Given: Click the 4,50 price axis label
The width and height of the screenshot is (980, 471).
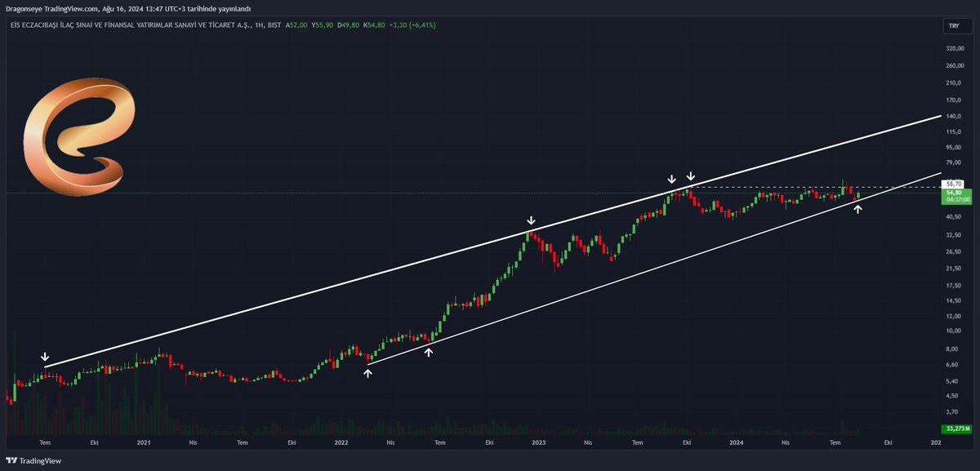Looking at the screenshot, I should click(951, 396).
